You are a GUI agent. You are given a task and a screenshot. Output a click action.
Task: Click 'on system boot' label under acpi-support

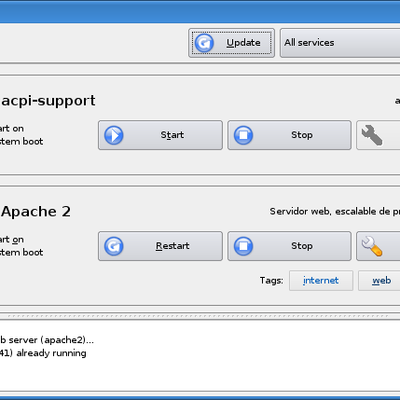[21, 135]
